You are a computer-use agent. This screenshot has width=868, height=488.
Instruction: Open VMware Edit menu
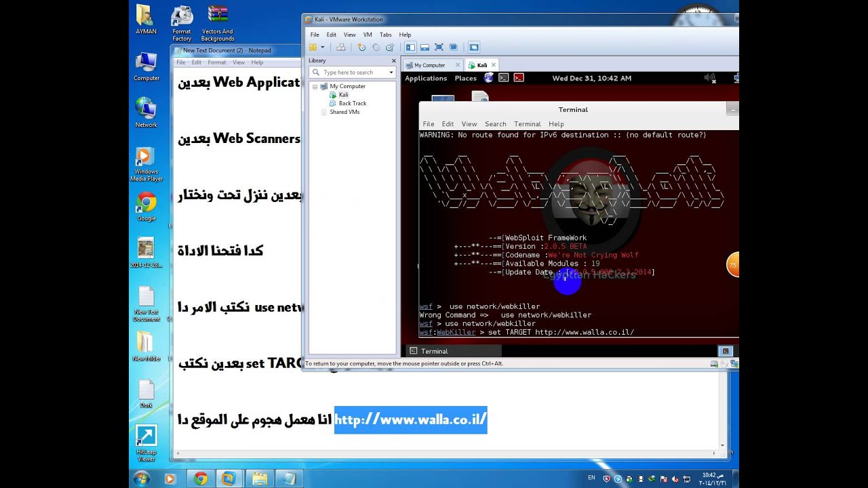coord(331,35)
